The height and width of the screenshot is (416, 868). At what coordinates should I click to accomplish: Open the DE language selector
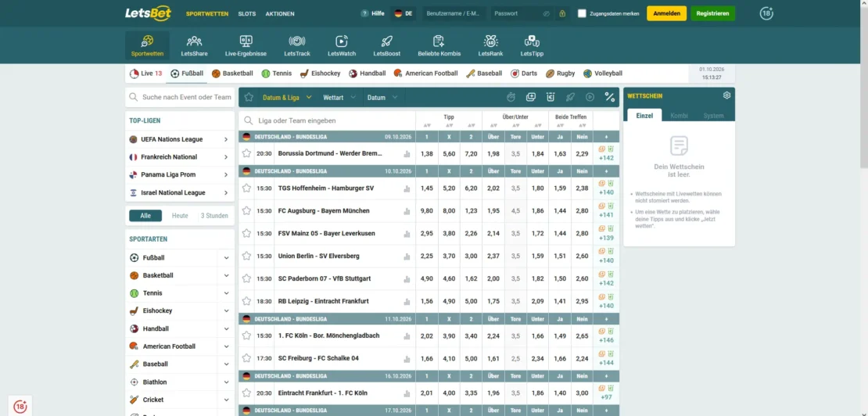[404, 13]
